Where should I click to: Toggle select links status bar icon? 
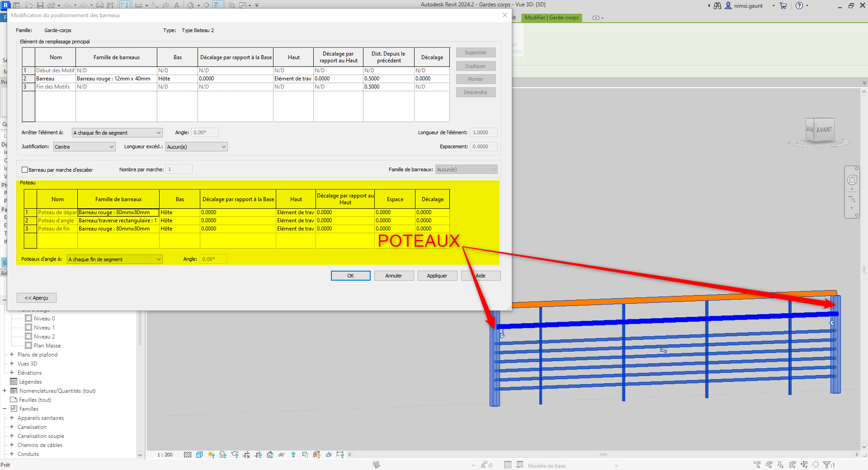[x=757, y=465]
